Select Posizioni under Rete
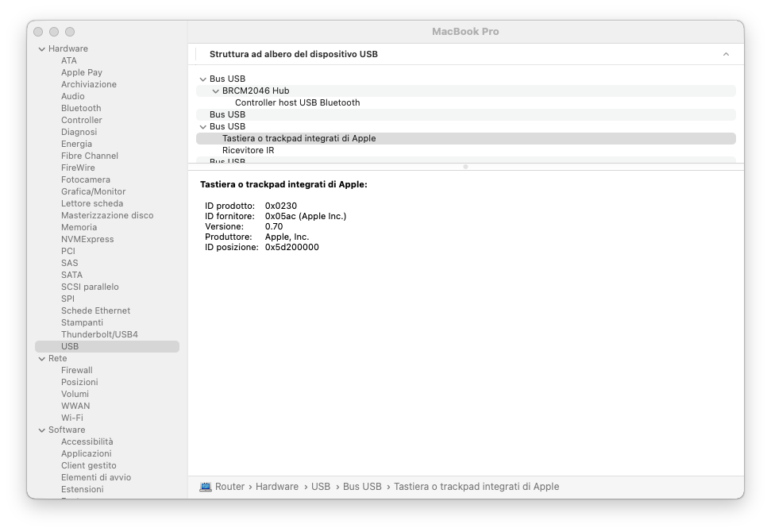The image size is (771, 532). tap(79, 382)
